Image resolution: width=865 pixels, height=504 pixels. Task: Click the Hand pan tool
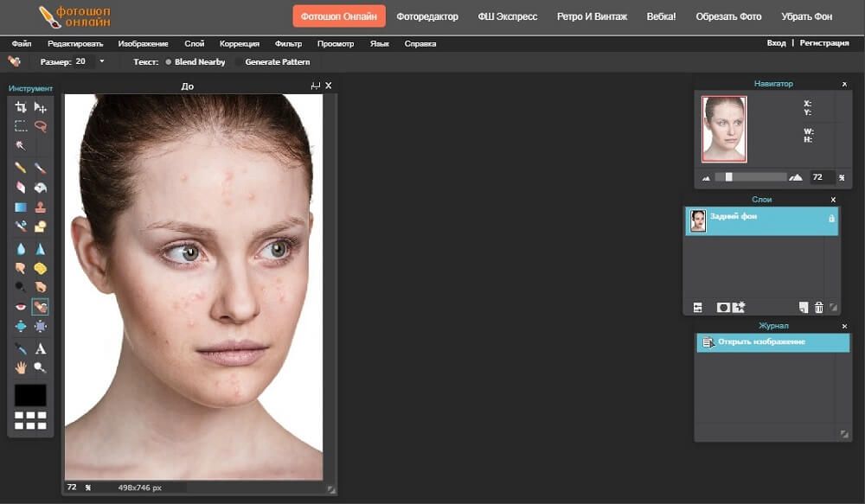[x=21, y=367]
